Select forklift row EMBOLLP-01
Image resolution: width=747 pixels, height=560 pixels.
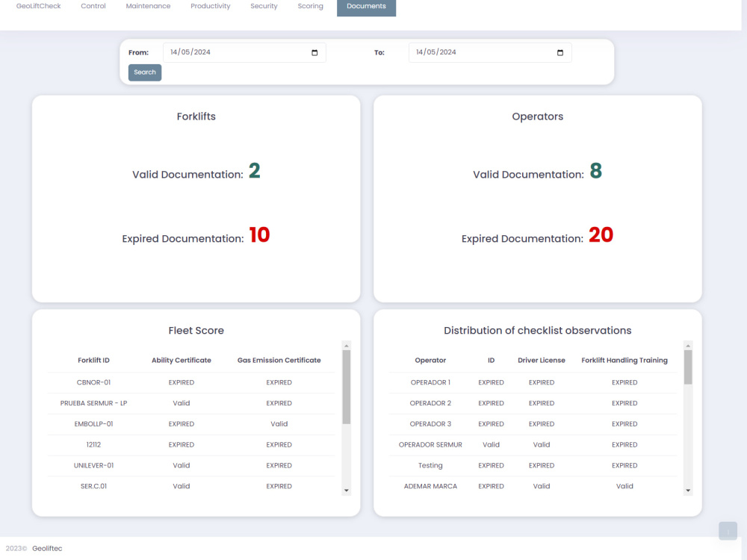click(x=191, y=424)
